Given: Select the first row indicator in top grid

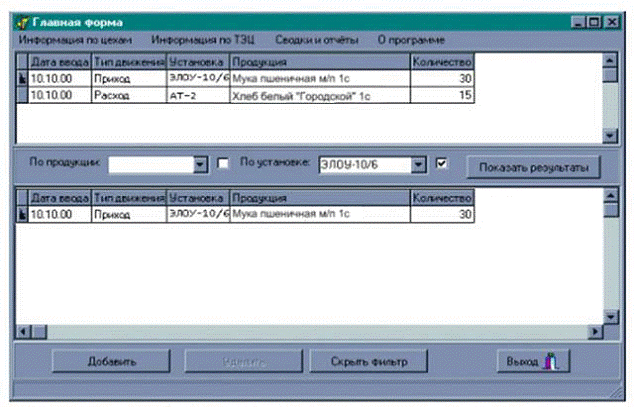Looking at the screenshot, I should coord(23,78).
